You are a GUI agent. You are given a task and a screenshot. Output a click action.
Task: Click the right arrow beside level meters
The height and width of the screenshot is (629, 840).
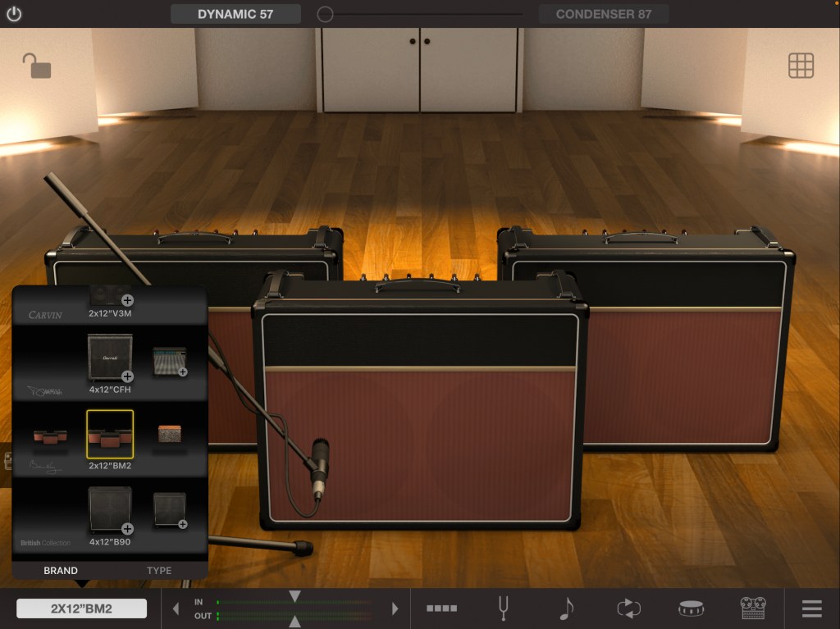click(x=395, y=608)
